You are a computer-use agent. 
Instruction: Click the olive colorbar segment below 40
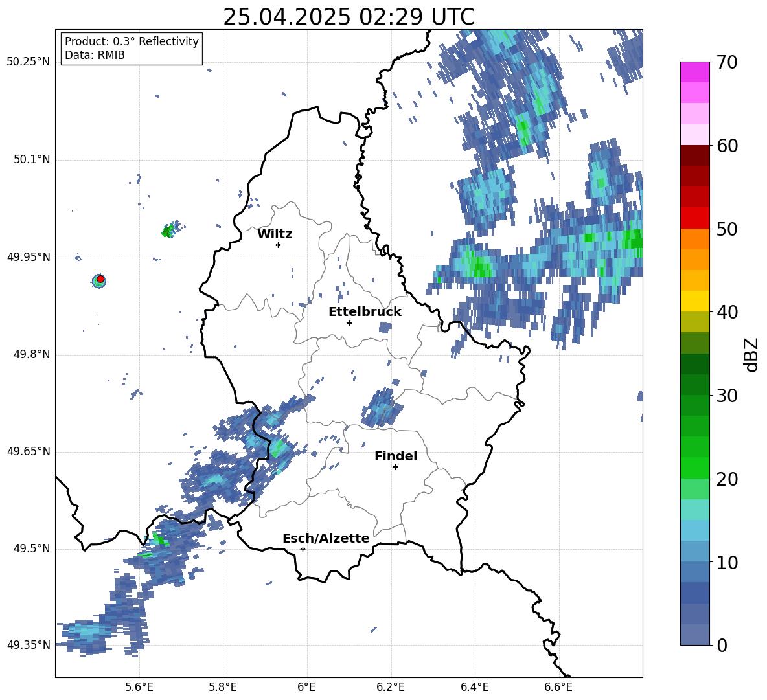[694, 322]
